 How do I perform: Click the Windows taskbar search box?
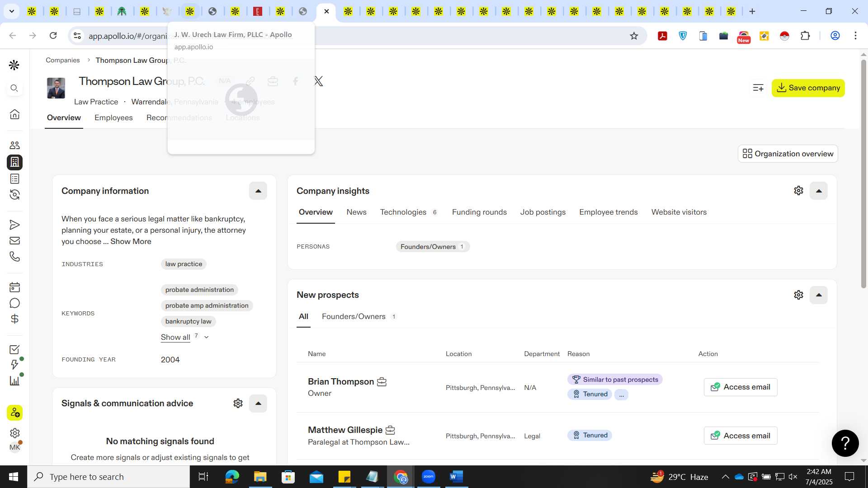pos(108,477)
